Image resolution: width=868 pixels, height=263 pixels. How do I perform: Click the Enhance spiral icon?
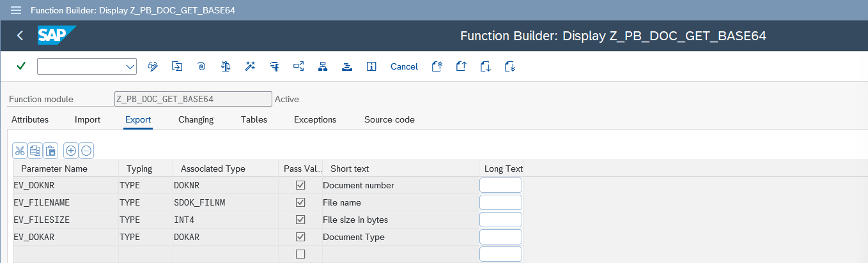pos(201,66)
